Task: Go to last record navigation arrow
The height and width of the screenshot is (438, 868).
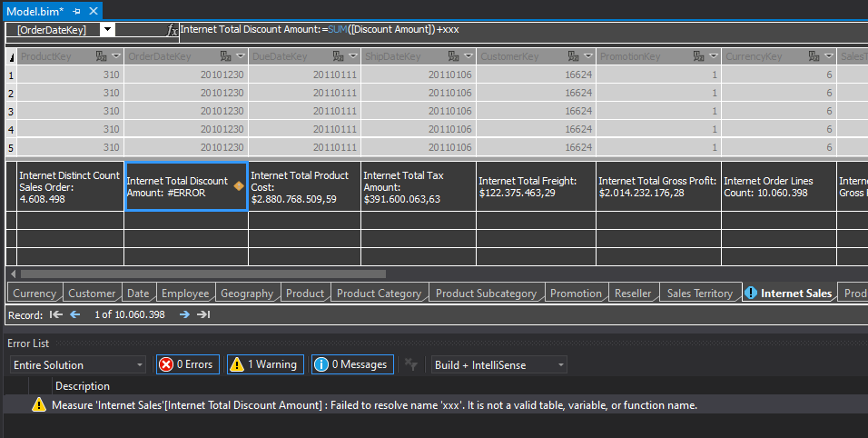Action: click(x=203, y=314)
